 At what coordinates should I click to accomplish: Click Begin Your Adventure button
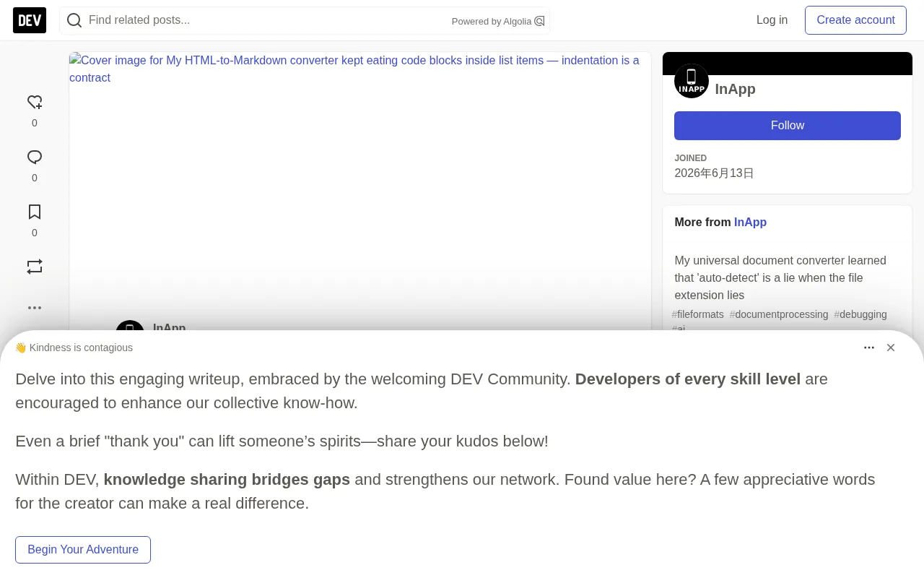pyautogui.click(x=83, y=550)
